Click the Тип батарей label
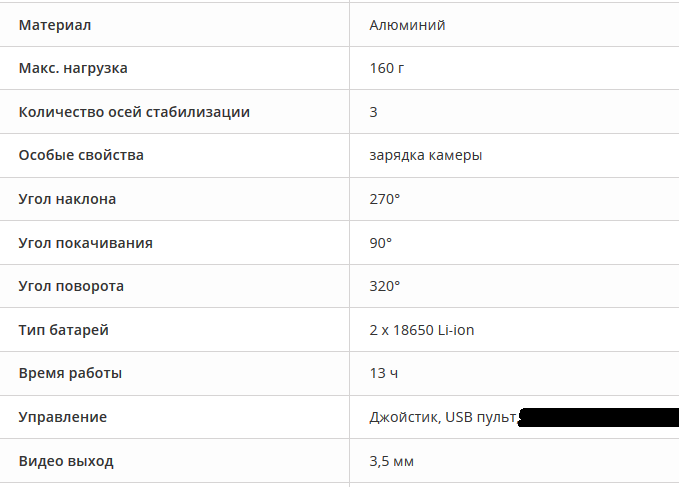 [x=63, y=330]
